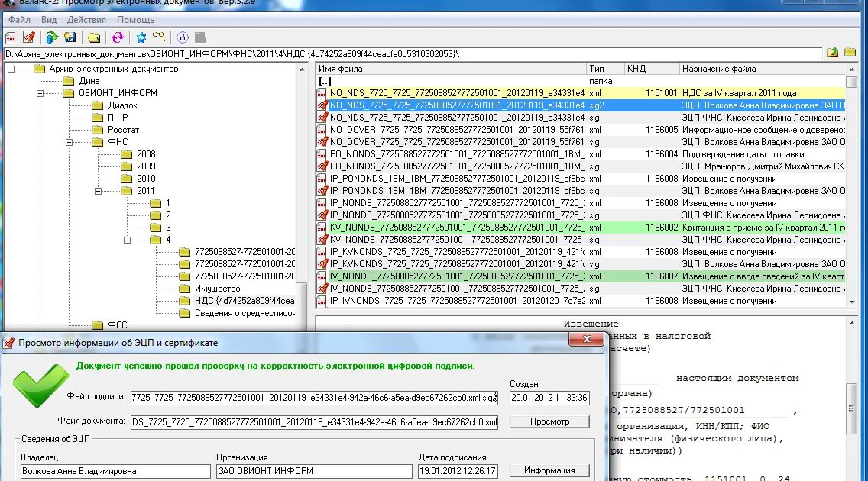Click the Владелец field with Волкова Анна

point(115,471)
